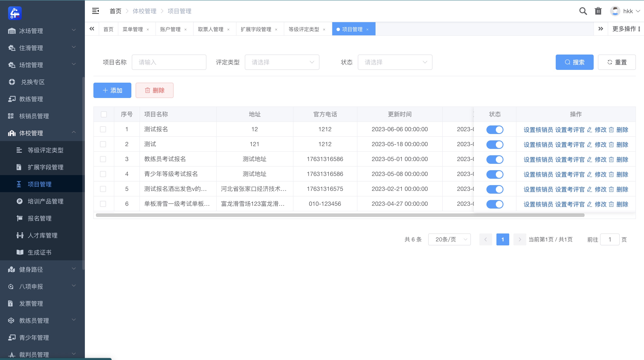Click the 重置 reset button

pos(617,62)
